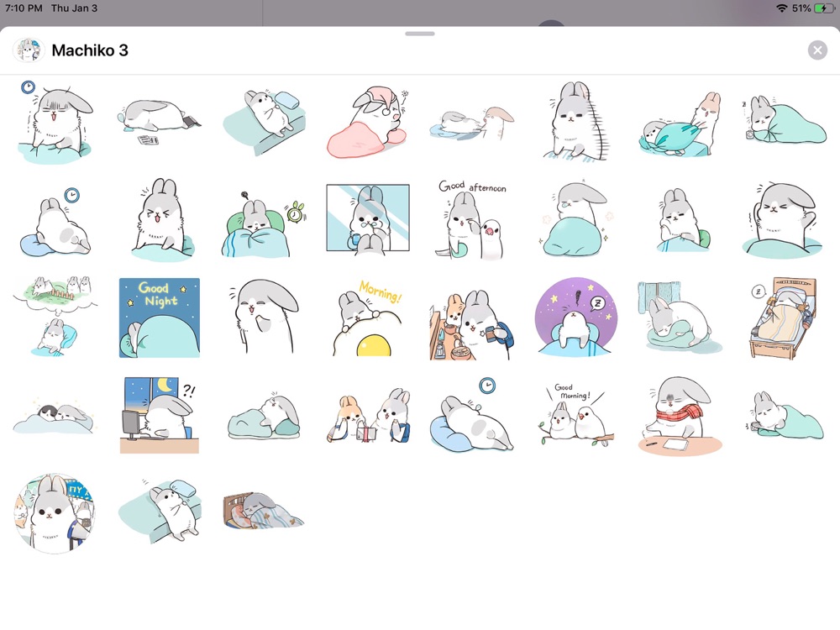Image resolution: width=840 pixels, height=630 pixels.
Task: Choose the Good morning! birds-on-branch sticker
Action: click(576, 415)
